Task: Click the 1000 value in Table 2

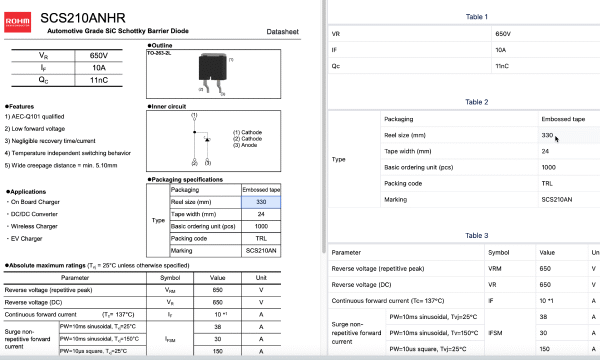Action: coord(548,167)
